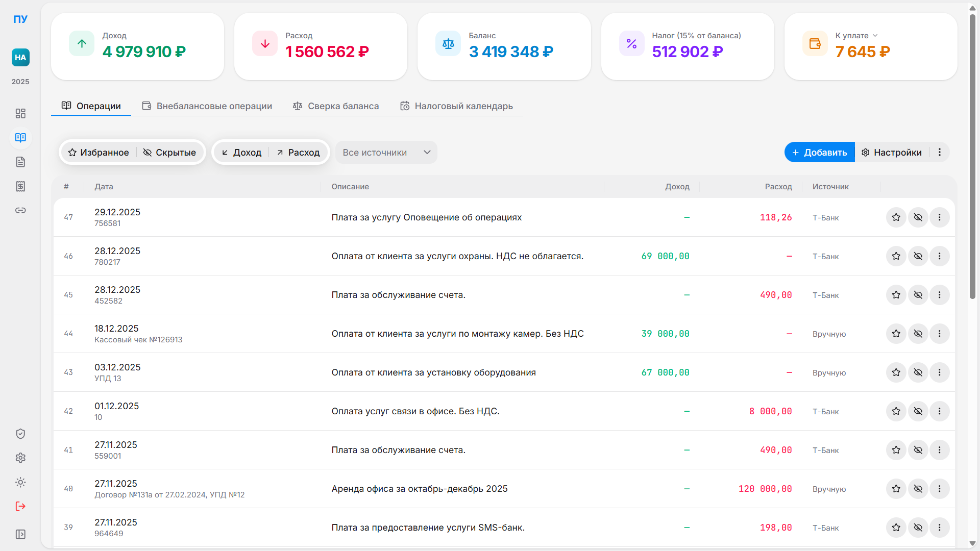
Task: Click the red logout icon
Action: pos(20,506)
